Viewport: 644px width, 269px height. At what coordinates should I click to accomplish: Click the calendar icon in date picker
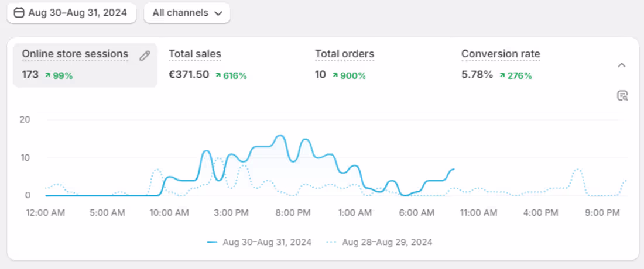tap(19, 12)
